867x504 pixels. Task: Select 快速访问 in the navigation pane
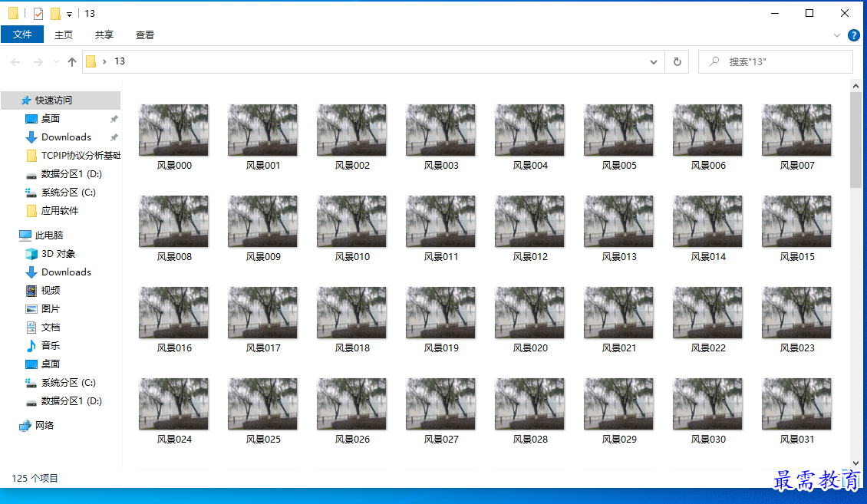[61, 100]
